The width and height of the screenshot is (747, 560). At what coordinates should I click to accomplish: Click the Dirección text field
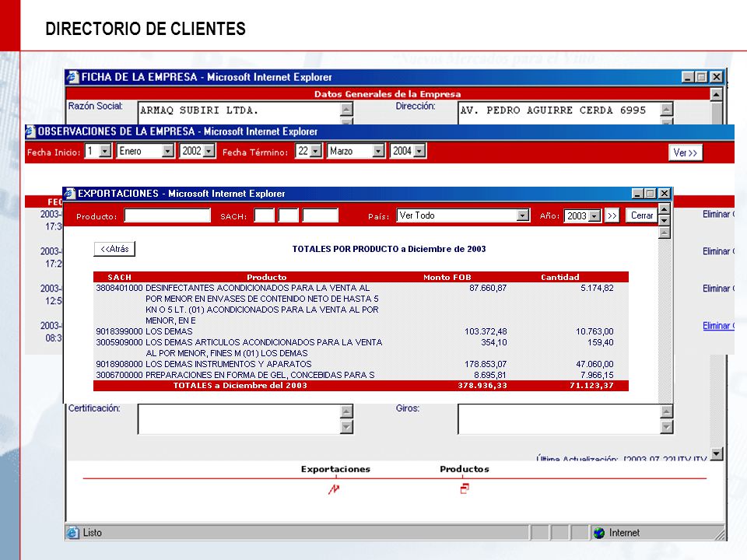tap(559, 113)
